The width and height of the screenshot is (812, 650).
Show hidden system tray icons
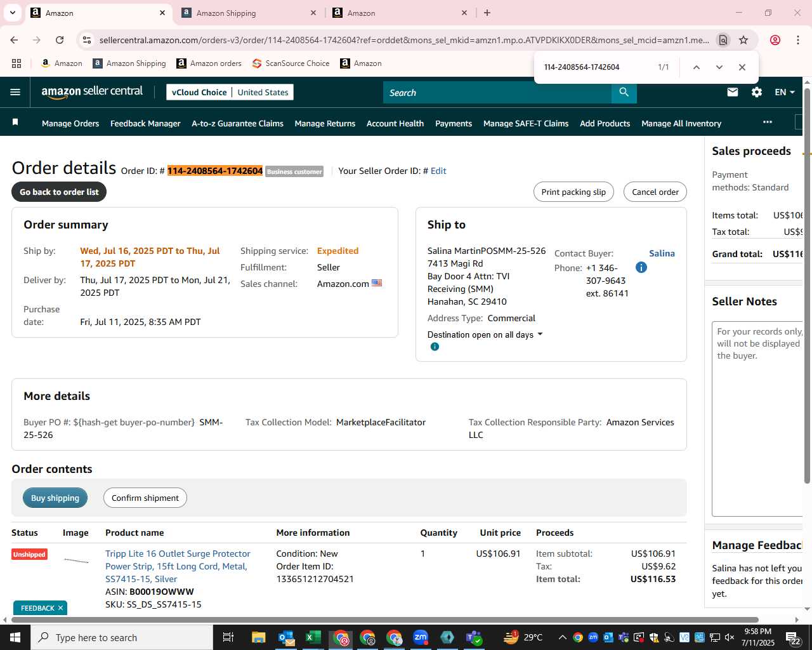pyautogui.click(x=562, y=637)
